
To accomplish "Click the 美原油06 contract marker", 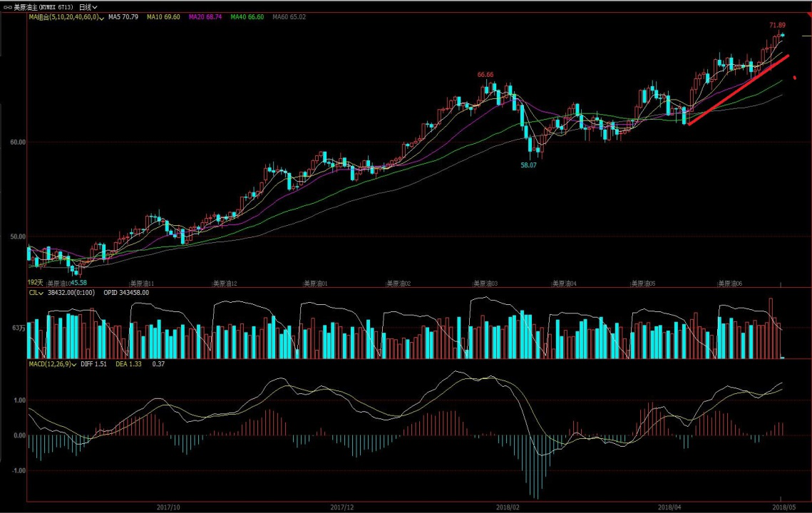I will coord(729,284).
